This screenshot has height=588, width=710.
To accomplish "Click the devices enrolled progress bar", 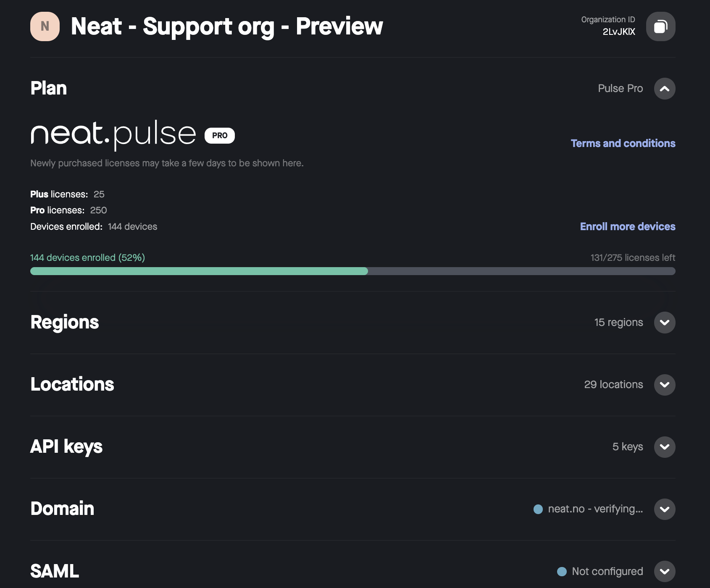I will pyautogui.click(x=353, y=271).
